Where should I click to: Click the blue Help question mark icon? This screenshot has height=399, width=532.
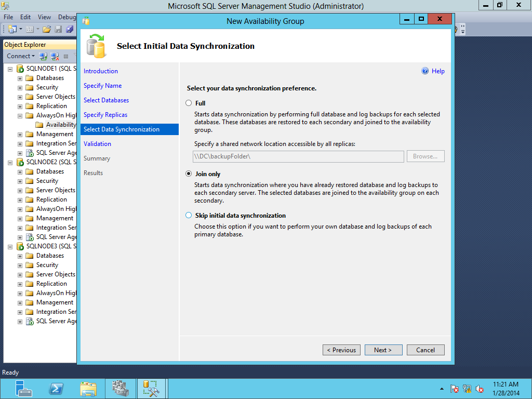(425, 71)
